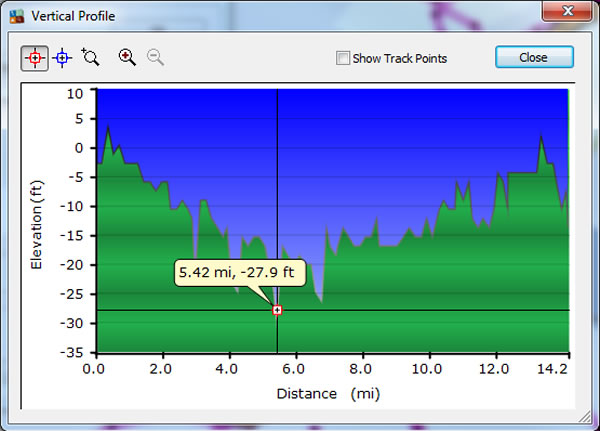Click the red square cursor marker on the profile
This screenshot has width=600, height=431.
pyautogui.click(x=277, y=310)
